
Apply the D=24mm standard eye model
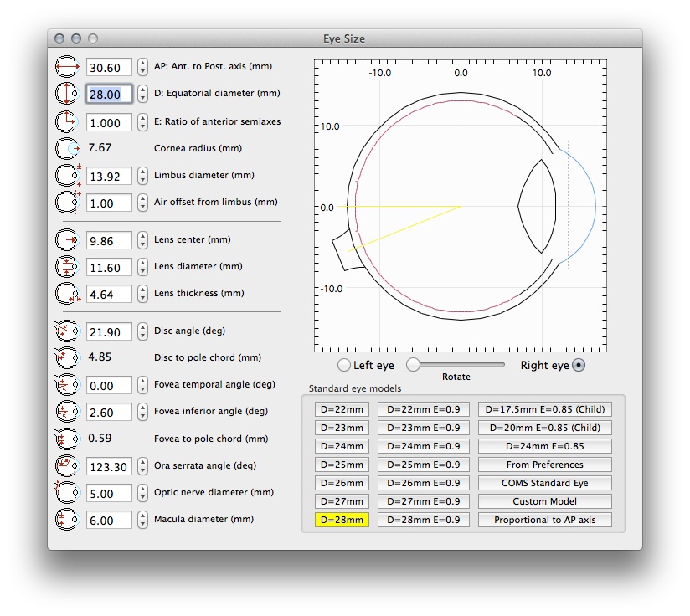pos(341,446)
